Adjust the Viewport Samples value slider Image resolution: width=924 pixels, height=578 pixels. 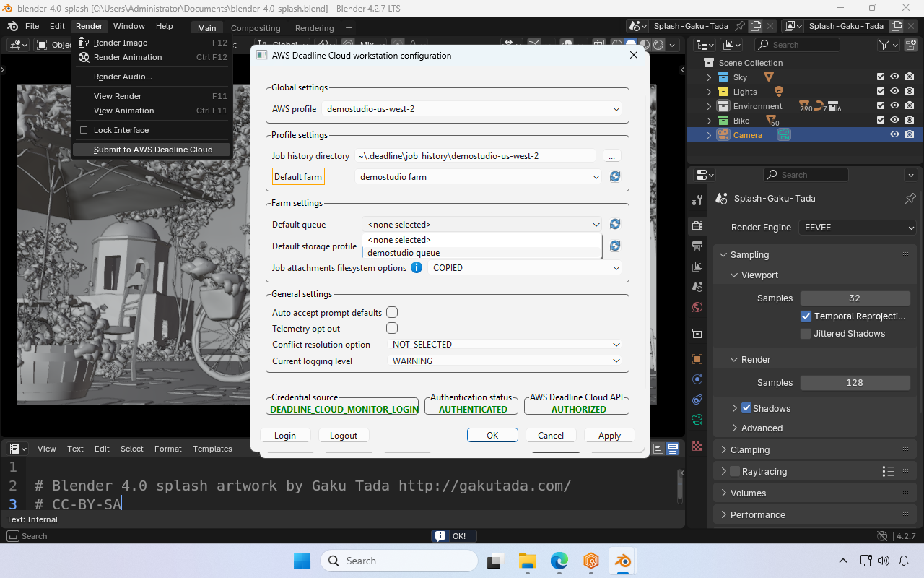click(x=855, y=298)
